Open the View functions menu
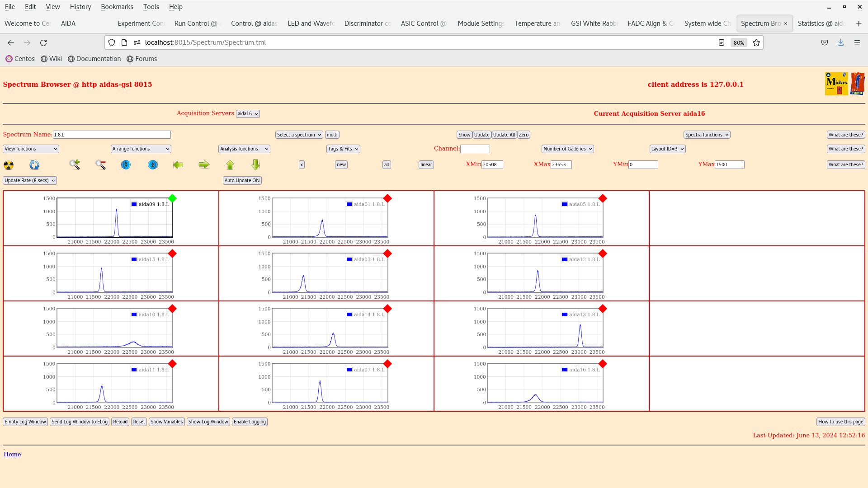 pos(31,148)
